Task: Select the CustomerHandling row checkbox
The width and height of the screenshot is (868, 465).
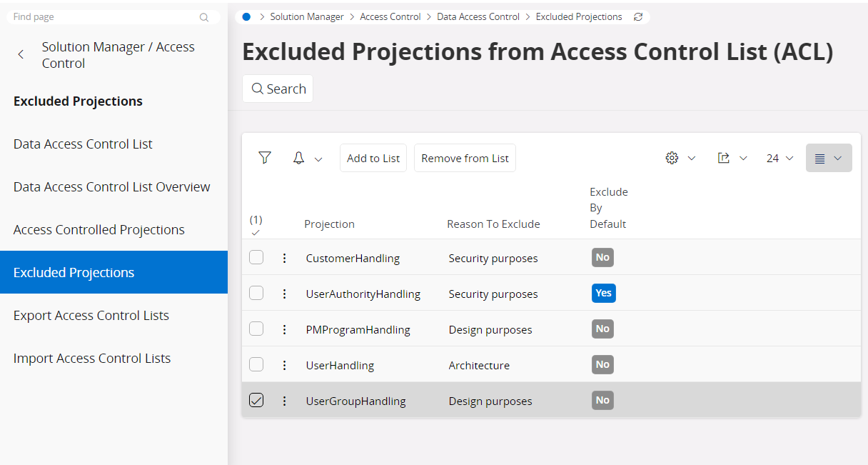Action: pos(256,258)
